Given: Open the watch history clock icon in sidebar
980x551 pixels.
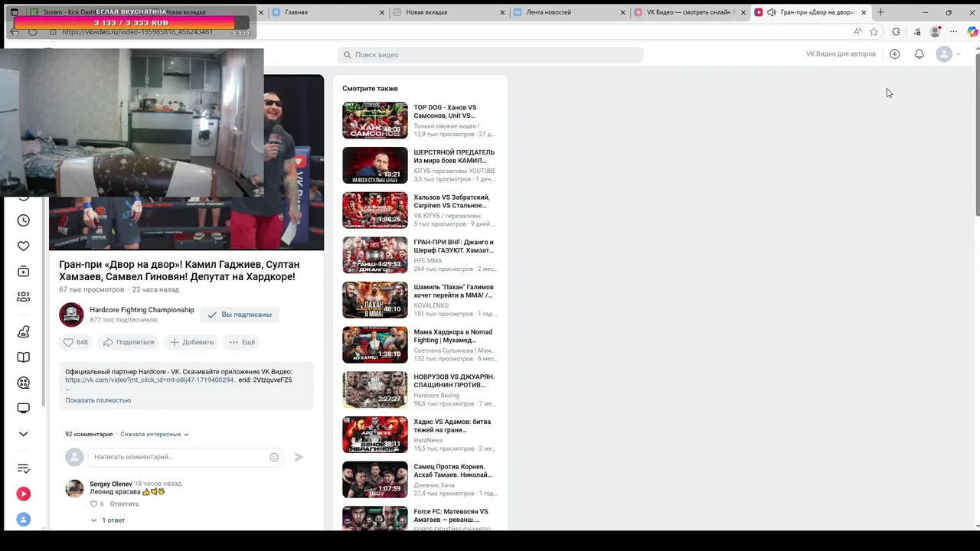Looking at the screenshot, I should coord(24,220).
